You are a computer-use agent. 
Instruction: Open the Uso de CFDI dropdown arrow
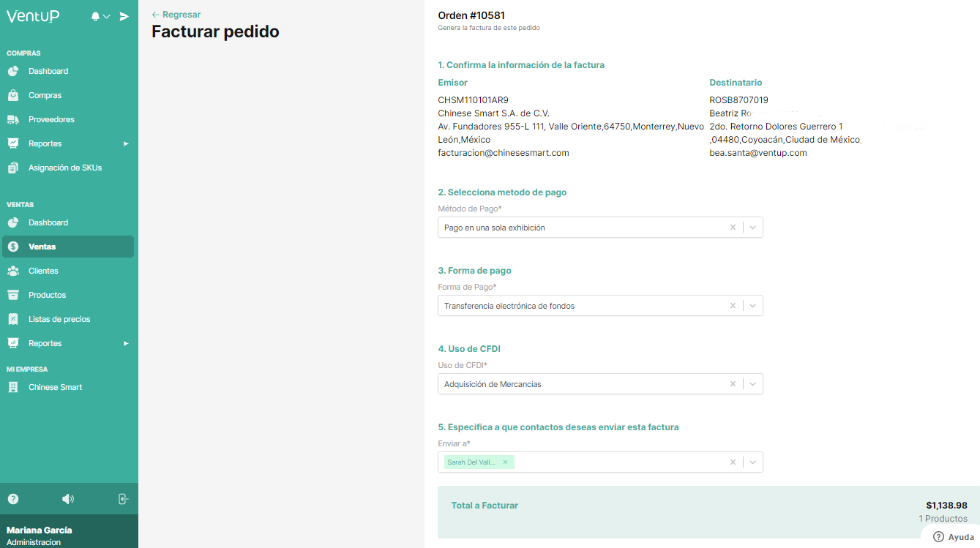[753, 384]
